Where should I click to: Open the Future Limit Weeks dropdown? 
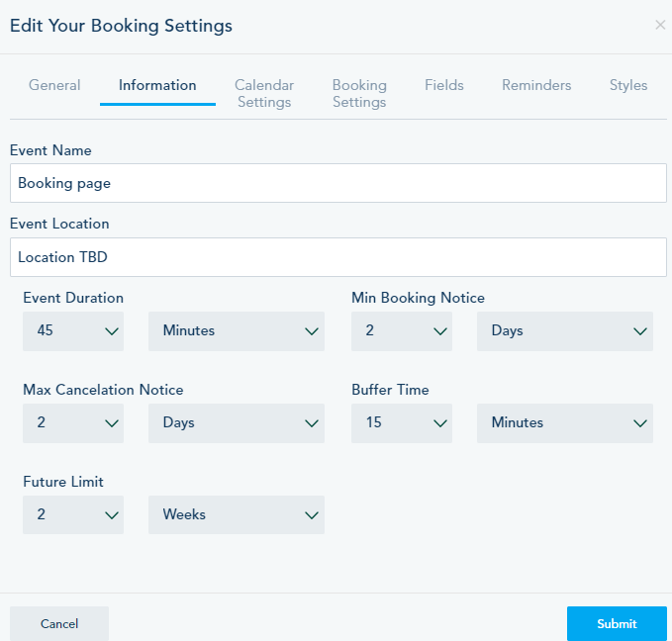(237, 515)
